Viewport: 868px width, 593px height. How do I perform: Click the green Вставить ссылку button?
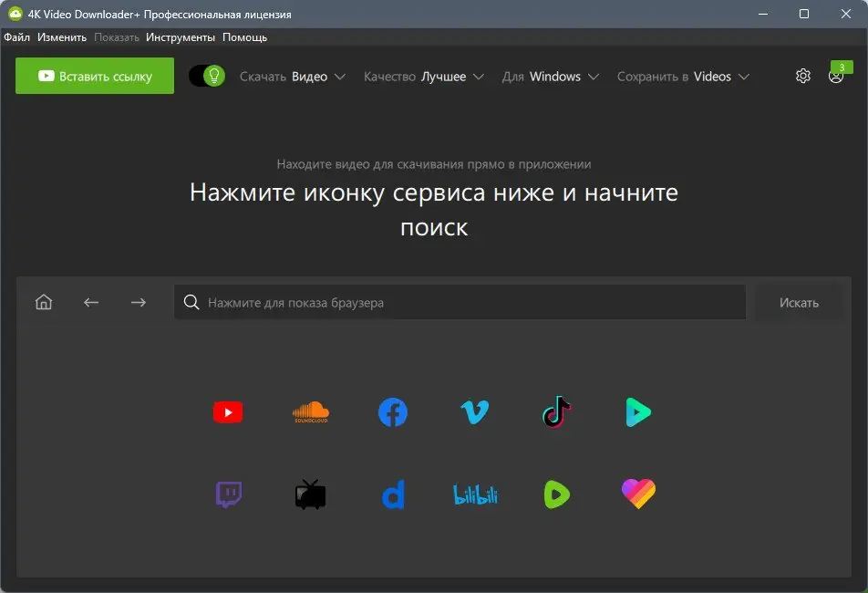pos(94,76)
